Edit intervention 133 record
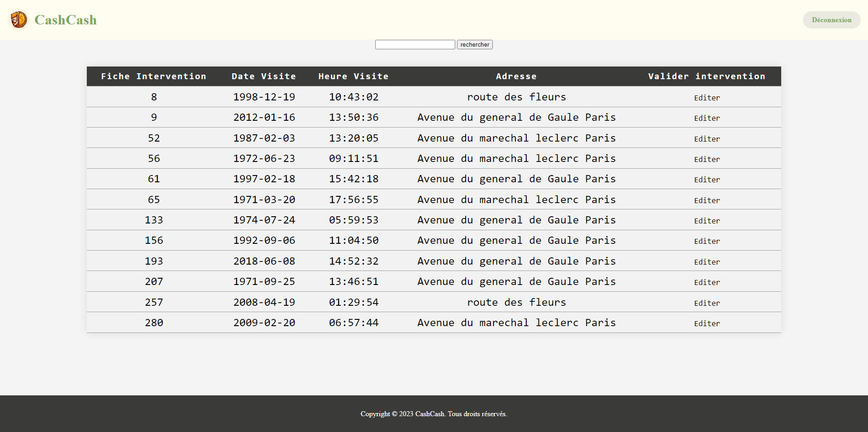Screen dimensions: 868x432 point(707,221)
